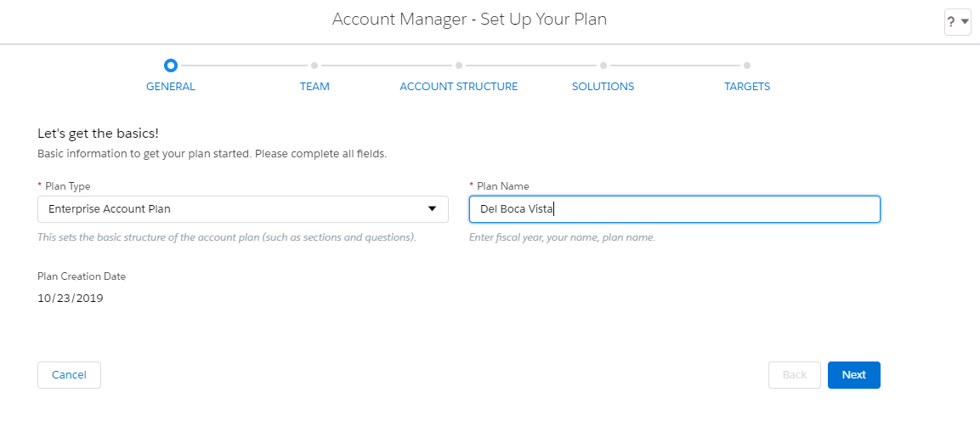Select the GENERAL step label
The width and height of the screenshot is (980, 427).
[x=171, y=86]
